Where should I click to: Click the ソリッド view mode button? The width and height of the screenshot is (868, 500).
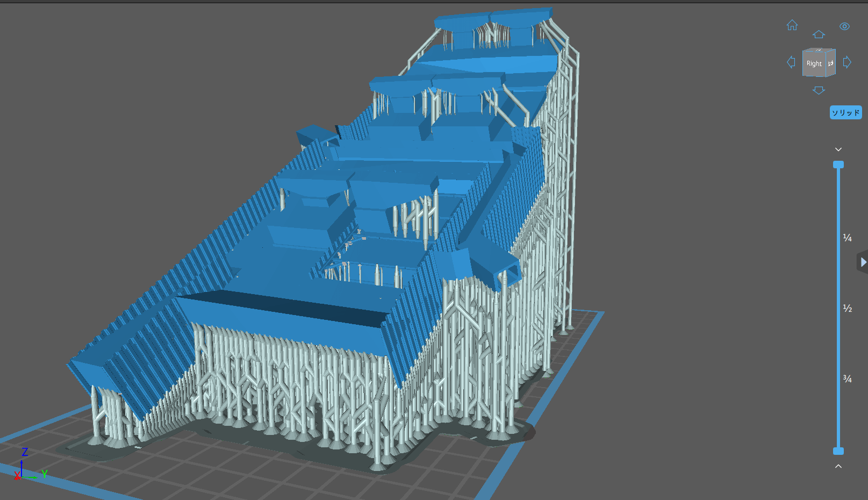click(x=845, y=112)
